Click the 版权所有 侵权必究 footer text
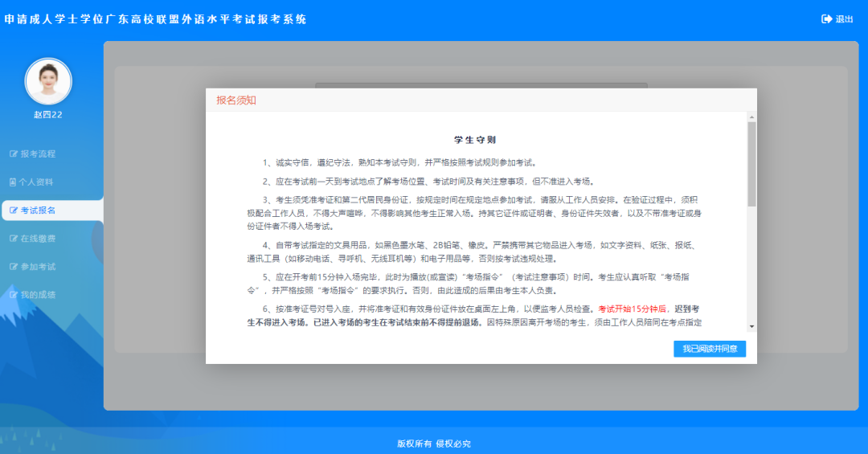Screen dimensions: 868x454 434,444
